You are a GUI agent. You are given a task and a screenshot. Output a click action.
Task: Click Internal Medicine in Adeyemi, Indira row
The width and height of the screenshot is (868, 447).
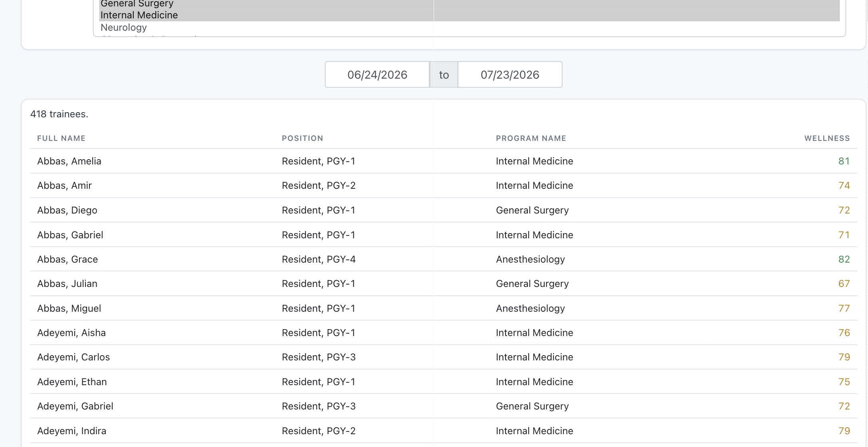[535, 431]
